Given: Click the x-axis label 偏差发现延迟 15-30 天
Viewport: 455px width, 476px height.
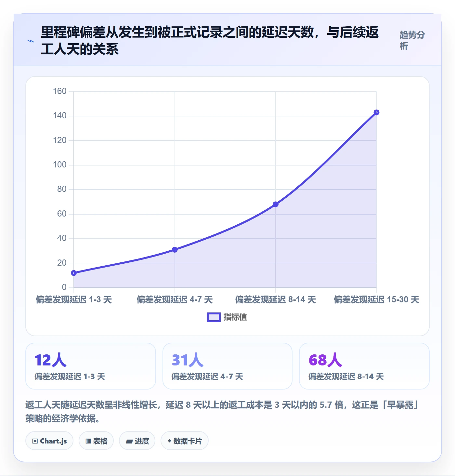Looking at the screenshot, I should point(376,299).
